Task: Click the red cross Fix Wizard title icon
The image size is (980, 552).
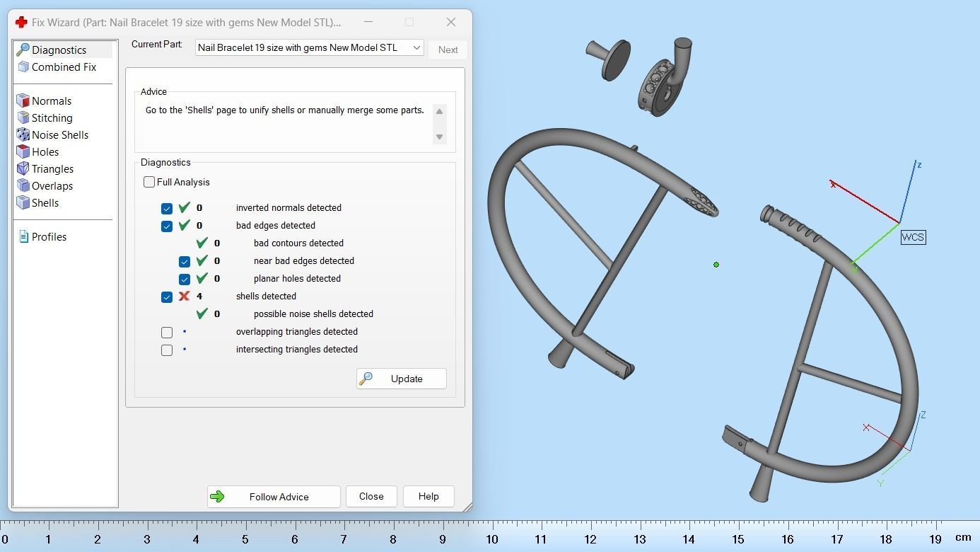Action: tap(21, 22)
